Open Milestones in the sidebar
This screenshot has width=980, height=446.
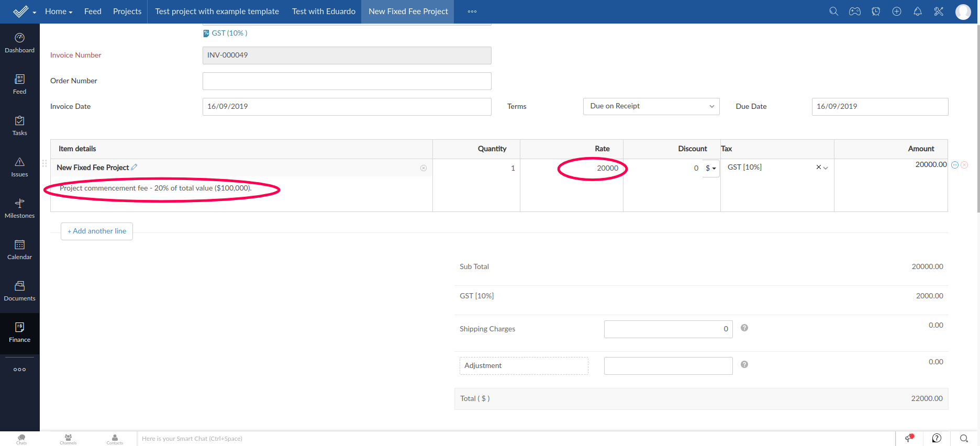tap(19, 208)
